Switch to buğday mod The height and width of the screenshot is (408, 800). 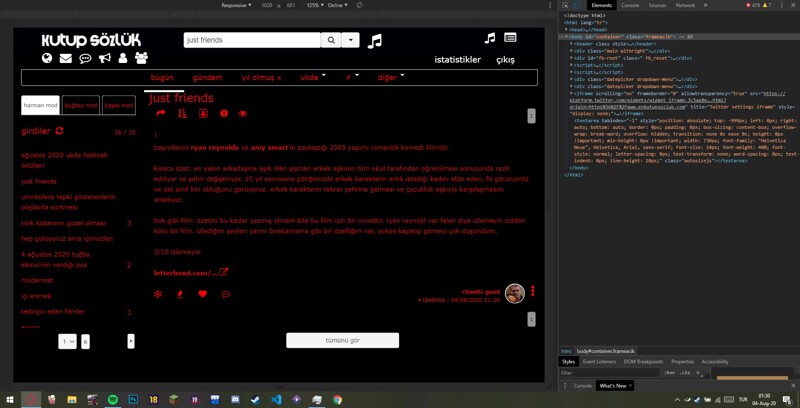coord(81,105)
